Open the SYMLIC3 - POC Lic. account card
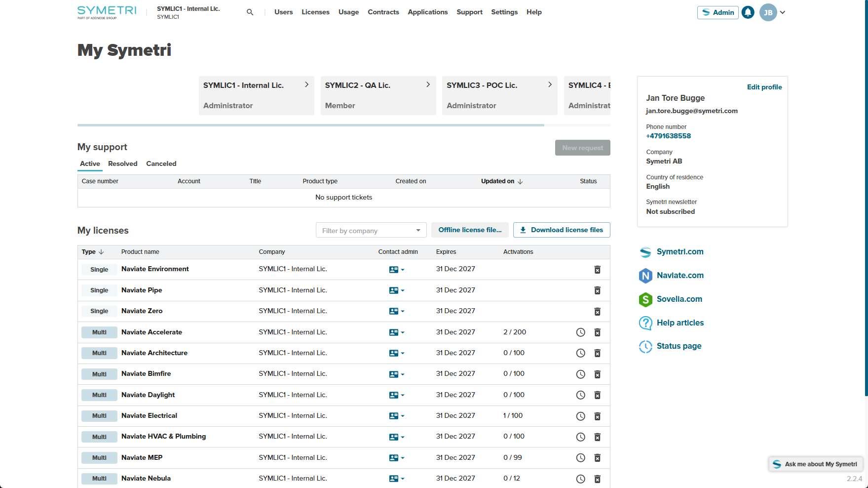The width and height of the screenshot is (868, 488). [x=500, y=95]
